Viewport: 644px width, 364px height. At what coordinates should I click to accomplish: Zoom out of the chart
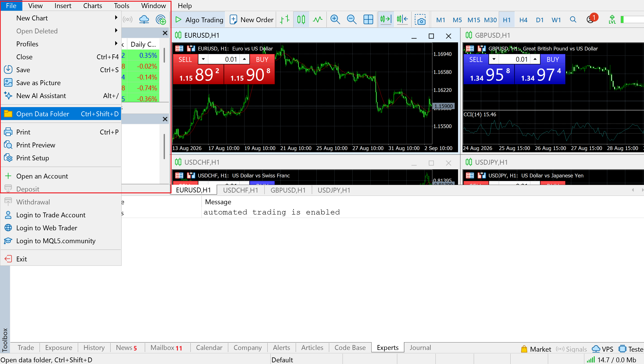tap(352, 20)
